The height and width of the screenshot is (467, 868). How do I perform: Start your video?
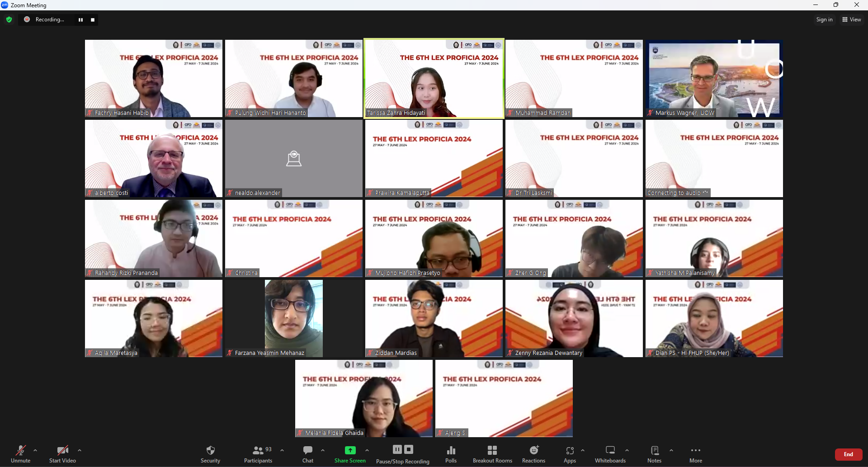tap(63, 453)
